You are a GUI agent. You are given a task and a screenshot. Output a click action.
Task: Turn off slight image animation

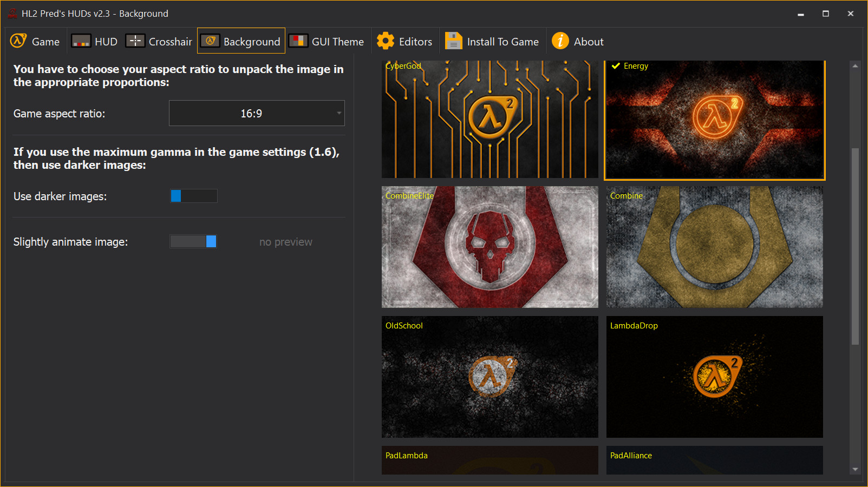click(193, 241)
